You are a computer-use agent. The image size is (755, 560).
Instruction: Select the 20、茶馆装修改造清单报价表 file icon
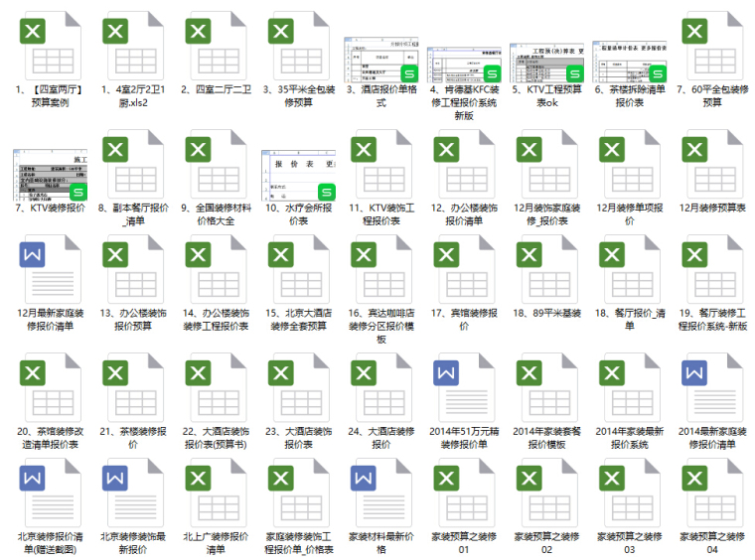(50, 388)
